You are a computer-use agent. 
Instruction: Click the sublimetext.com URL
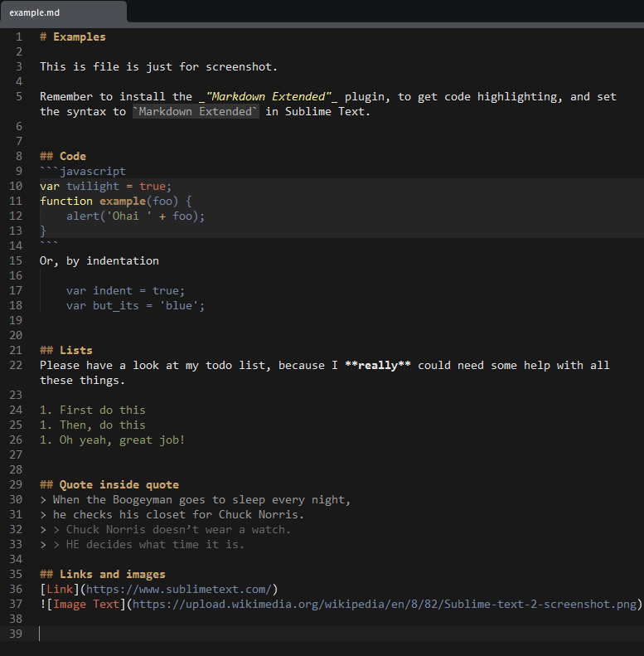click(x=179, y=590)
